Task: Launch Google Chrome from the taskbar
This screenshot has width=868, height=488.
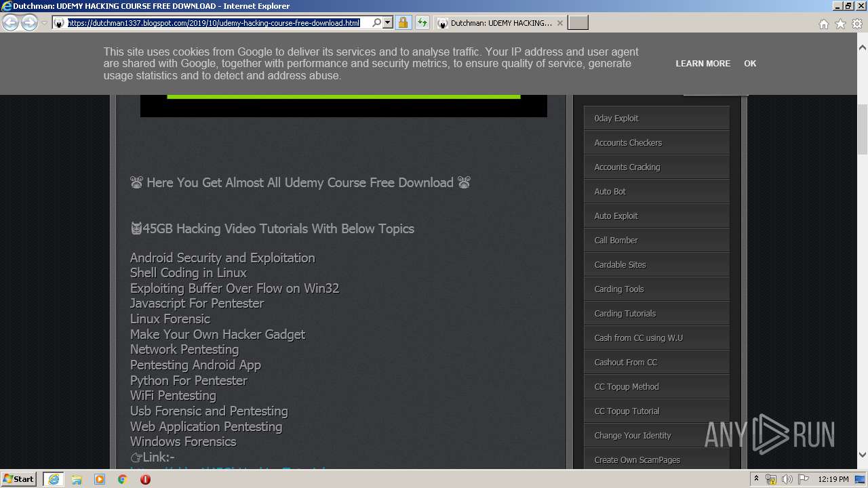Action: (123, 479)
